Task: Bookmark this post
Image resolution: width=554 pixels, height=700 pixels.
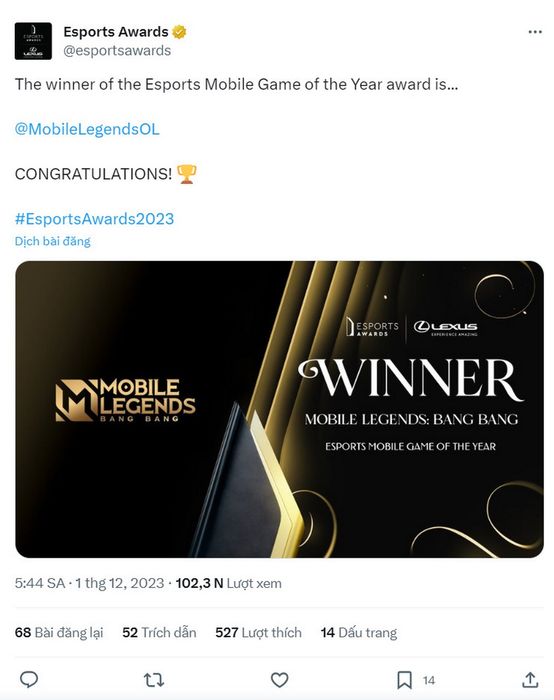Action: pos(404,680)
